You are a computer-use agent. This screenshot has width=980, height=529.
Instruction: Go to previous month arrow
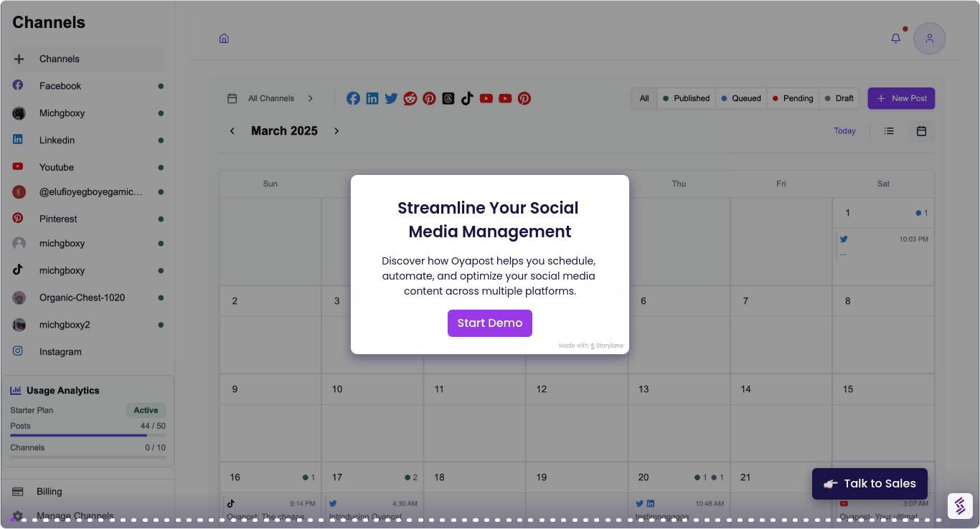point(232,131)
